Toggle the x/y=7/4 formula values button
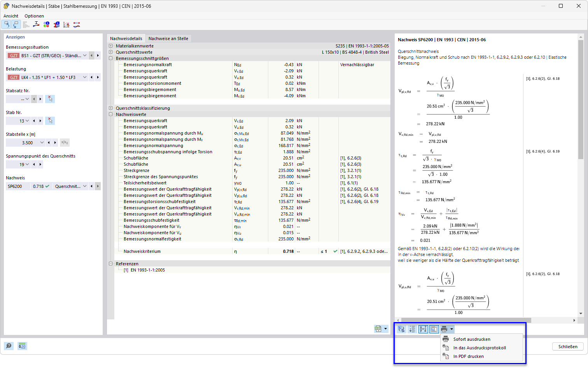The height and width of the screenshot is (368, 588). (x=423, y=329)
